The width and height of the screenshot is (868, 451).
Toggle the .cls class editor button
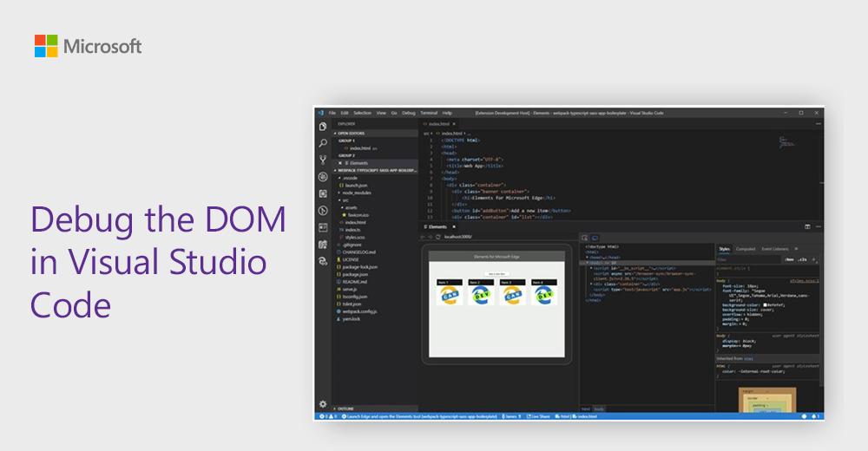[803, 259]
